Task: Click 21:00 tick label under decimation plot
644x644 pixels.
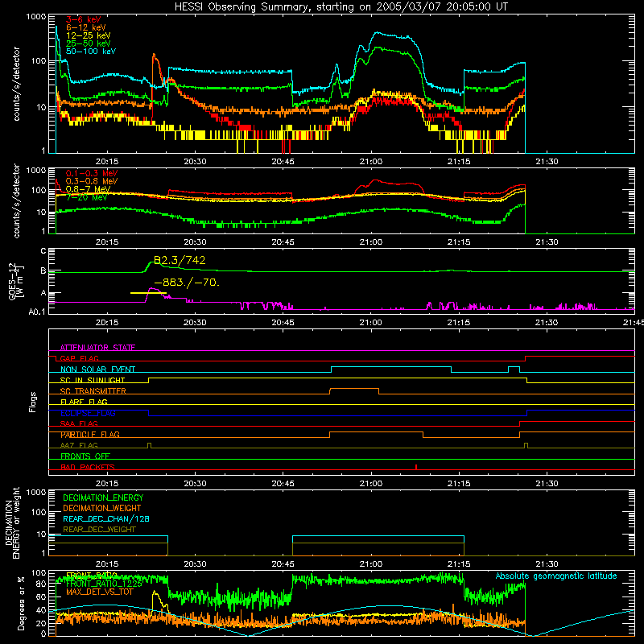Action: [371, 564]
